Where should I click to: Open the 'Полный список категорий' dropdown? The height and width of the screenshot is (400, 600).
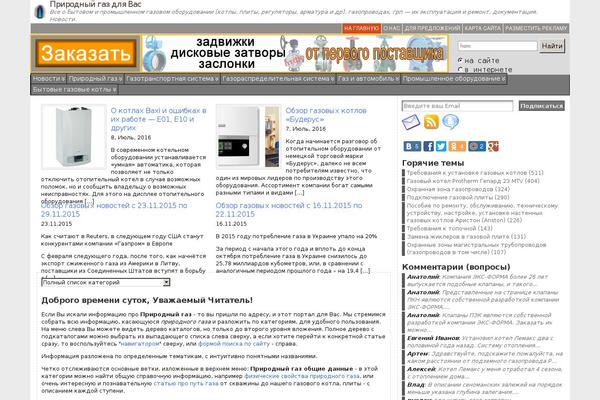click(x=106, y=282)
